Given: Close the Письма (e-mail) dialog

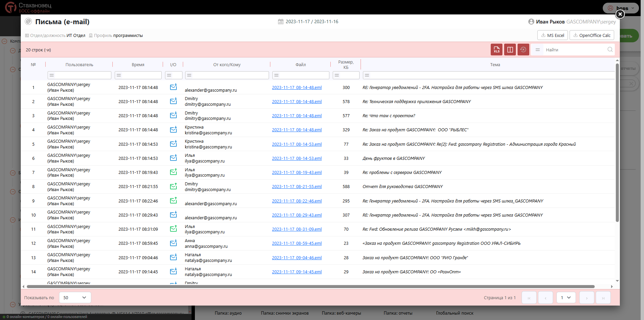Looking at the screenshot, I should (x=620, y=14).
